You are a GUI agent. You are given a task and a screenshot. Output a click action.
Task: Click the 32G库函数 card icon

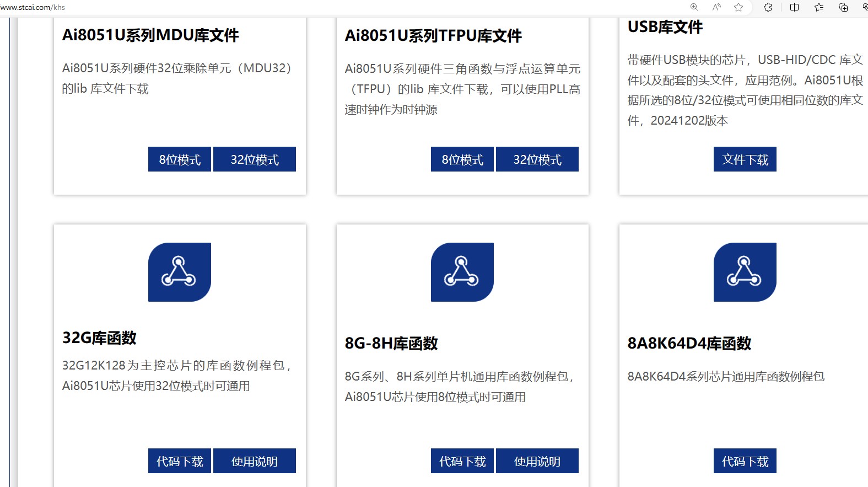pyautogui.click(x=180, y=272)
